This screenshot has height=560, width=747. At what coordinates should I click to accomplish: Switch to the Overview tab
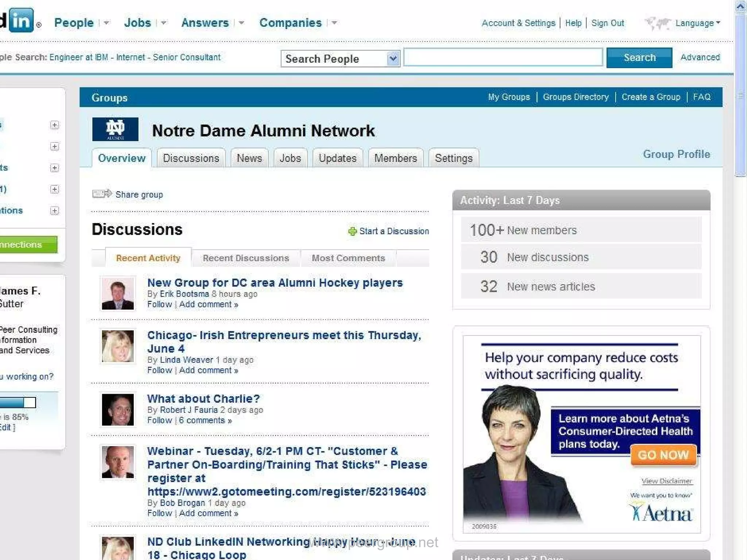(x=121, y=158)
